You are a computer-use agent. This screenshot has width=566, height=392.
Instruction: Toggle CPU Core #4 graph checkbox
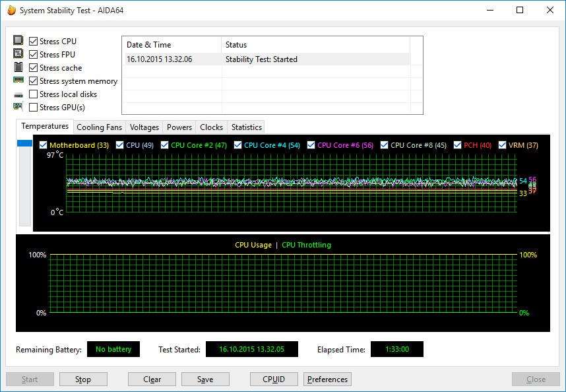pos(237,145)
